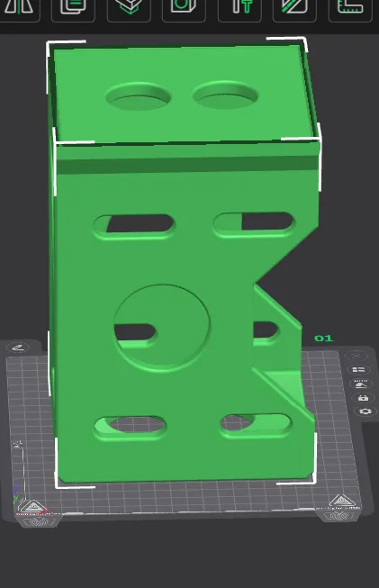Pick the leftmost split-faces toolbar icon

pos(19,8)
